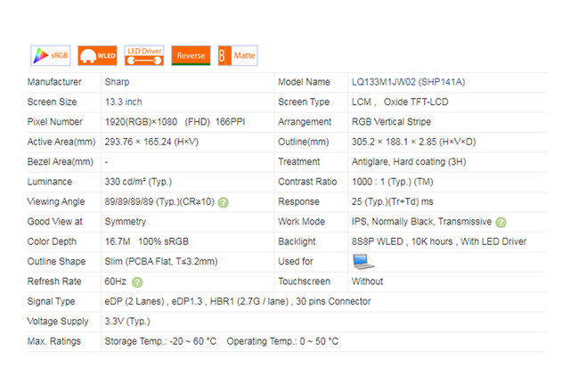Click the Contrast Ratio row label
The width and height of the screenshot is (570, 392).
point(307,182)
